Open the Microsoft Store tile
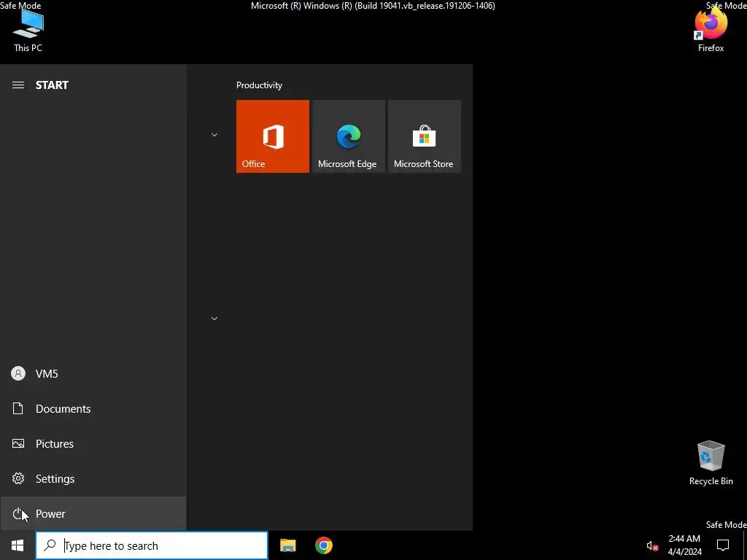 [x=425, y=136]
